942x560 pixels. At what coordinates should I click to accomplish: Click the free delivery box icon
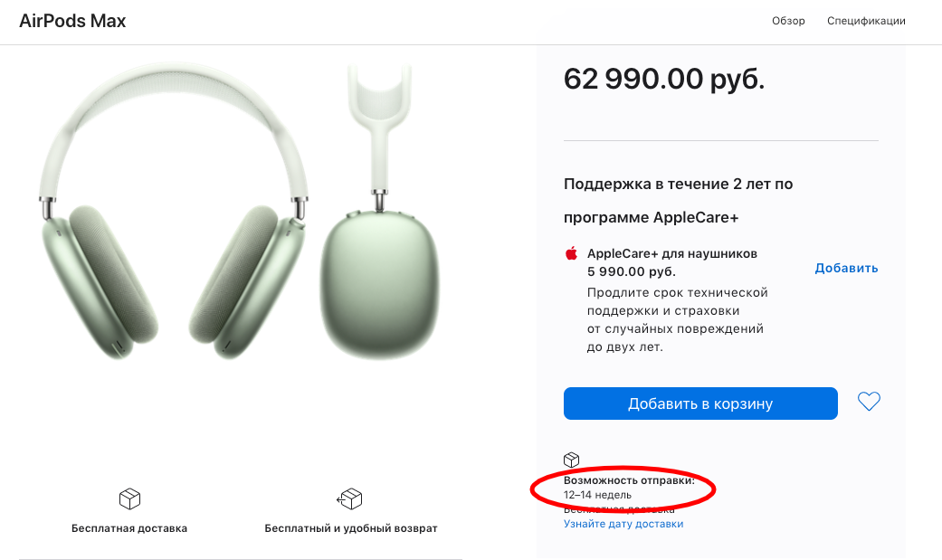coord(129,498)
